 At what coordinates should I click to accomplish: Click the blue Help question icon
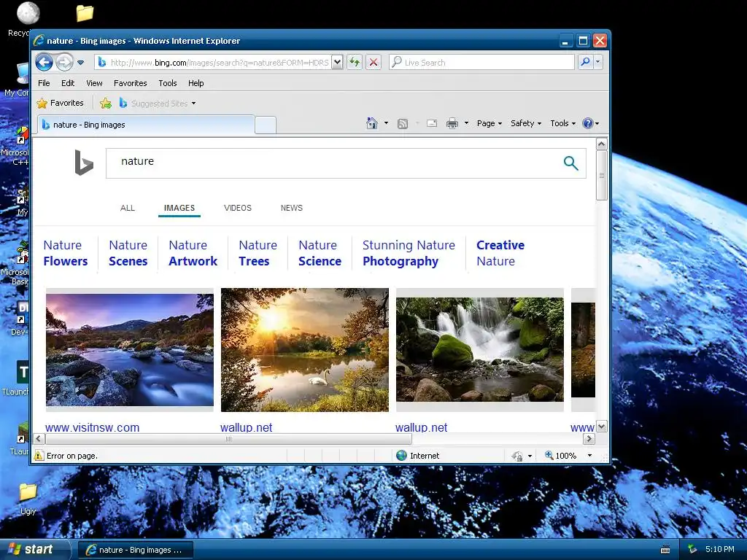pyautogui.click(x=588, y=123)
